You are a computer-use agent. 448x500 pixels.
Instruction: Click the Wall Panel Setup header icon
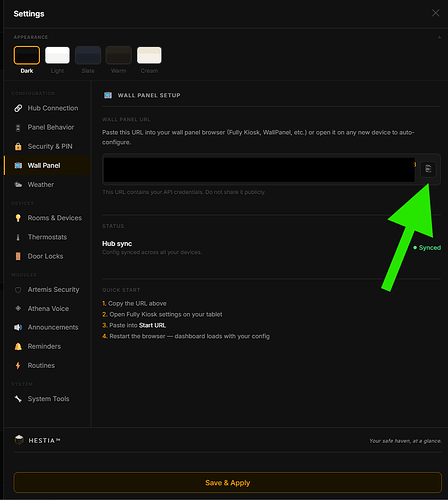(x=108, y=96)
